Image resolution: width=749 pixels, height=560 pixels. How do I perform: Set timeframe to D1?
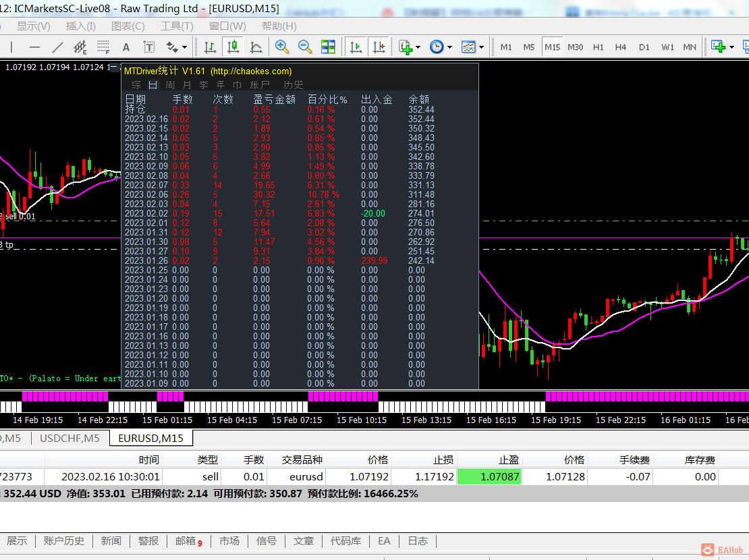point(644,47)
